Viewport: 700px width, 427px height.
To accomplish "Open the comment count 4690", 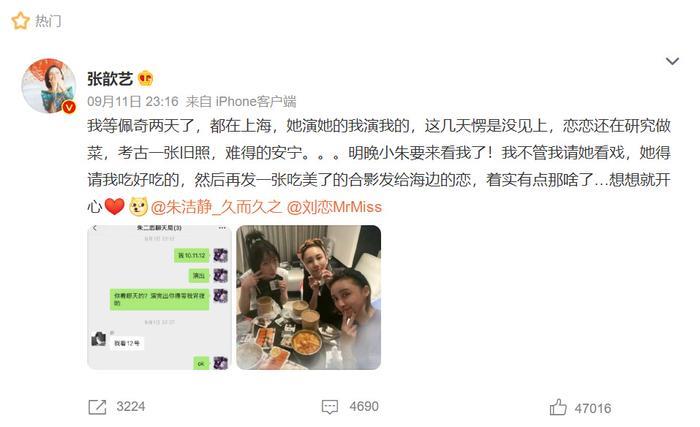I will coord(364,406).
